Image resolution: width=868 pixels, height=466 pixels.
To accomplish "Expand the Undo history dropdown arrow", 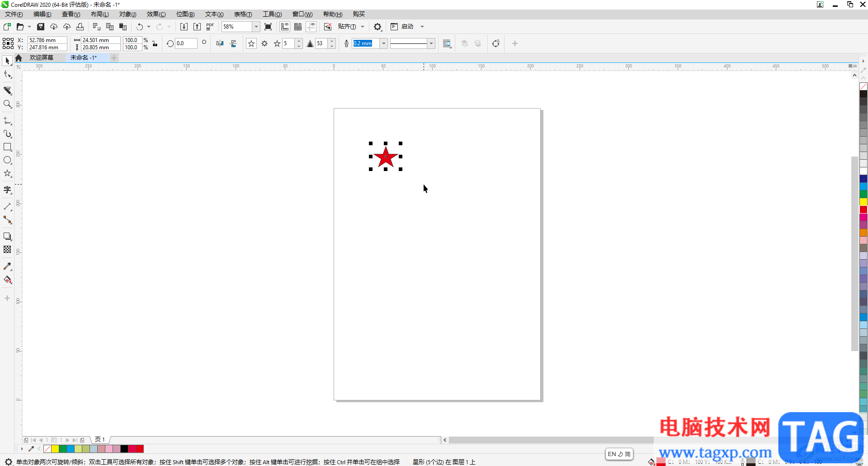I will 149,27.
